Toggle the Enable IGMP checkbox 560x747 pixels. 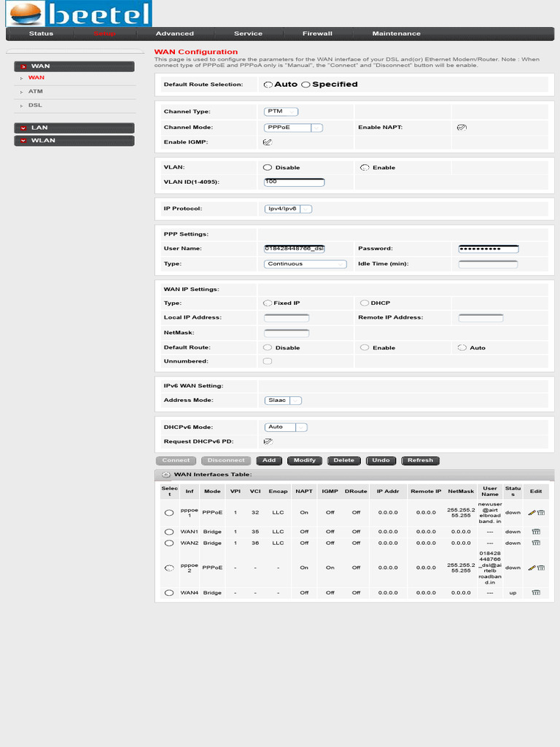[268, 142]
